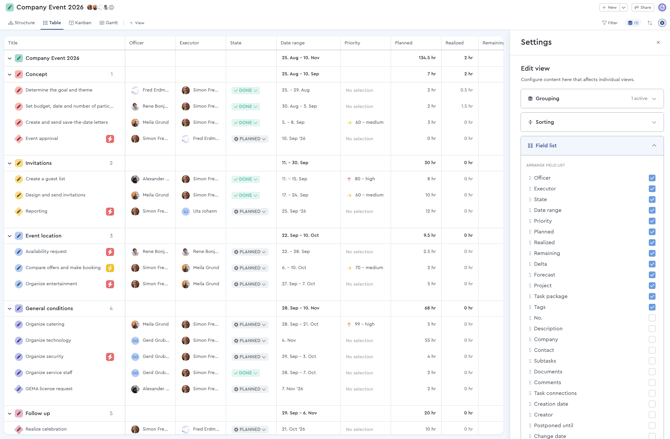Expand the Sorting section in Settings
The image size is (670, 439).
click(x=592, y=122)
